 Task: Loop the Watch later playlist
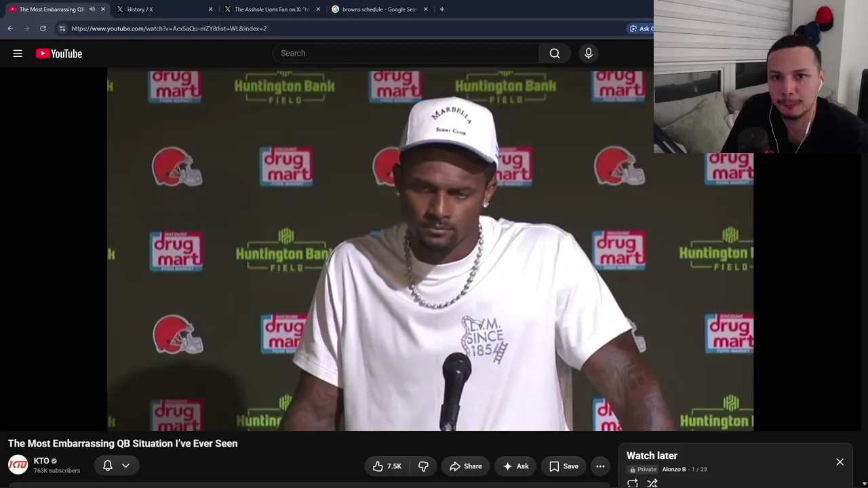pyautogui.click(x=633, y=483)
